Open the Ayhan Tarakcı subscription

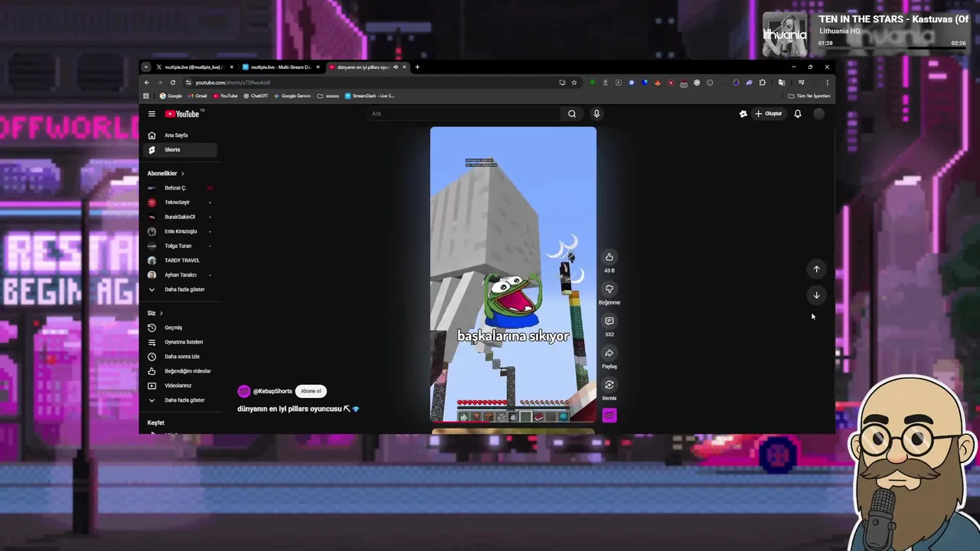pos(181,275)
